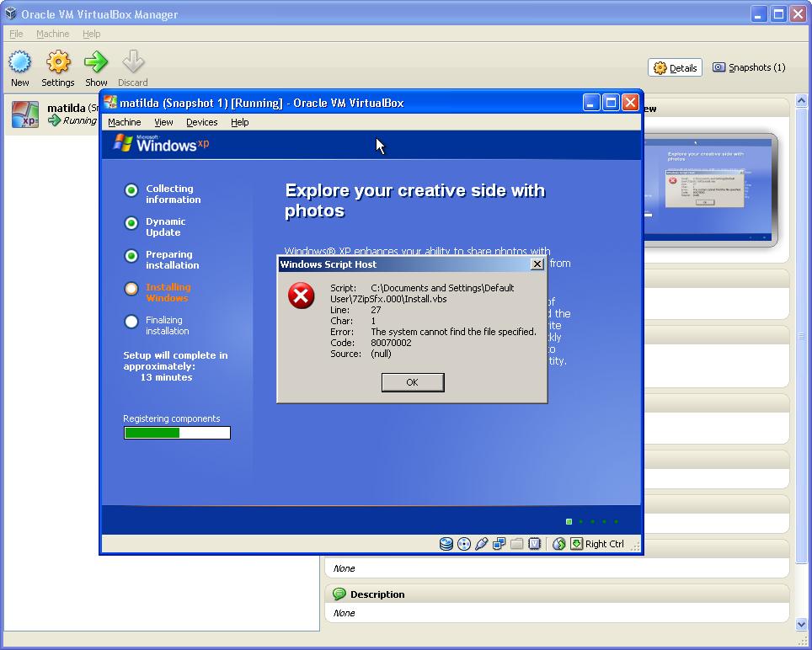Click 'The system cannot find the file specified.'
Image resolution: width=812 pixels, height=650 pixels.
[454, 332]
